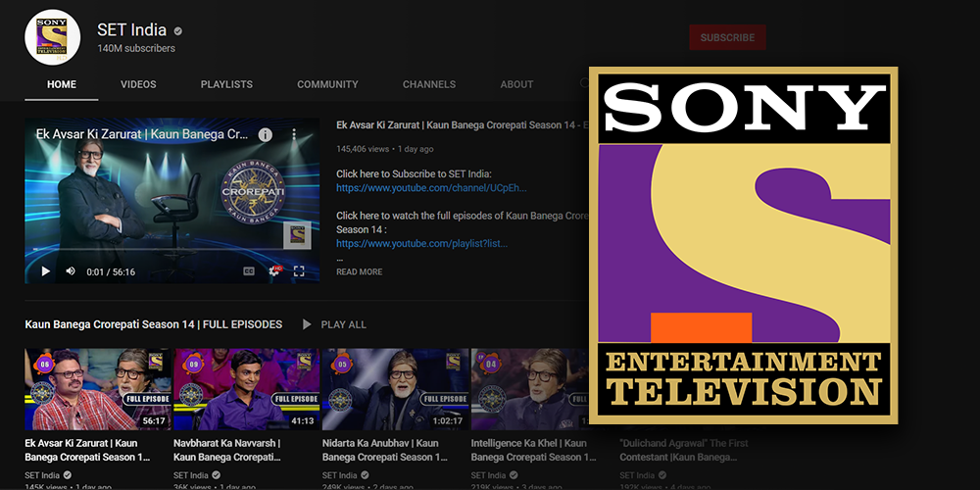Open the Dulichand Agrawal The First Contestant title
Image resolution: width=980 pixels, height=490 pixels.
coord(684,450)
